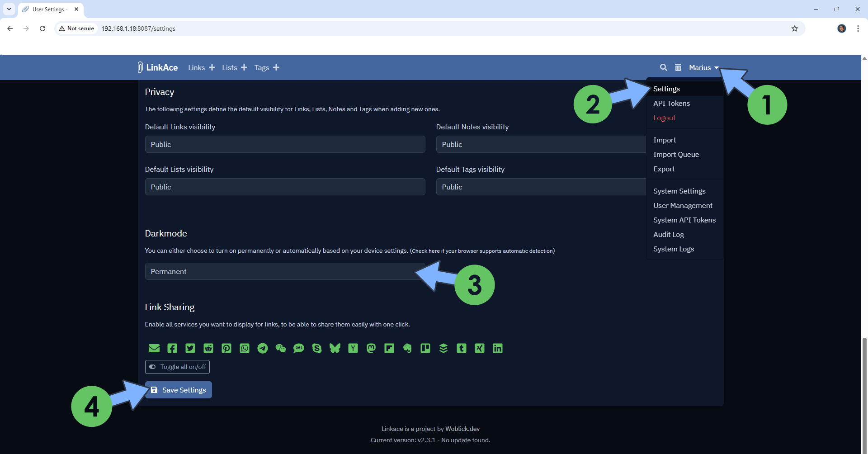Click the Toggle all on/off switch
This screenshot has width=868, height=454.
point(178,367)
